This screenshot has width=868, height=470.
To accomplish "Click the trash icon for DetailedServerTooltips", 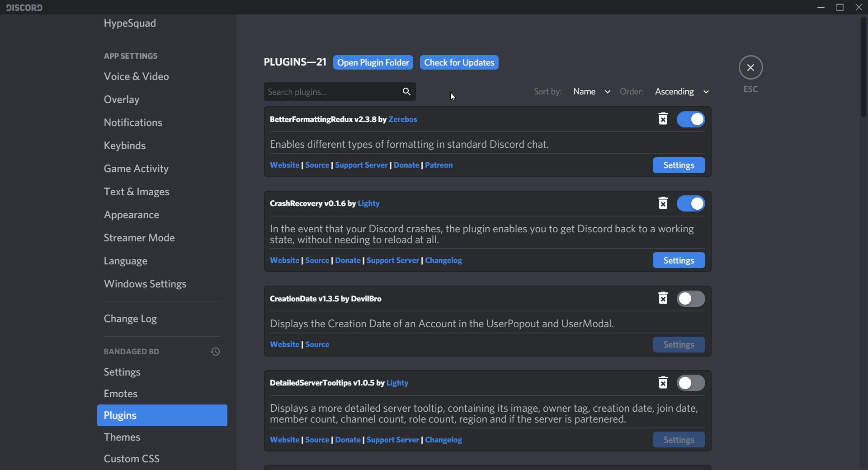I will pos(663,383).
